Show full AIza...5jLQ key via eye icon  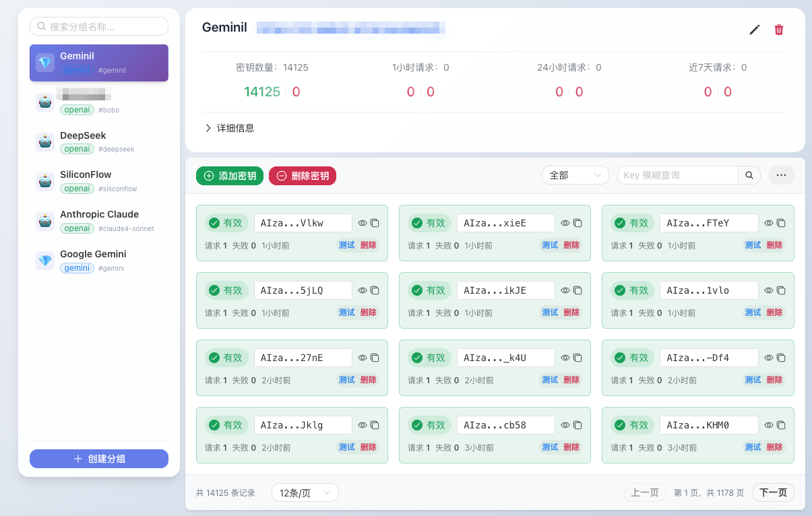point(363,290)
